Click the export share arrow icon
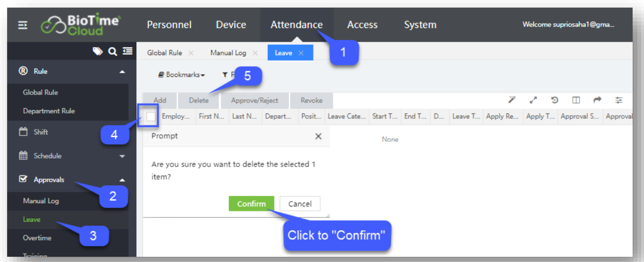 point(597,100)
